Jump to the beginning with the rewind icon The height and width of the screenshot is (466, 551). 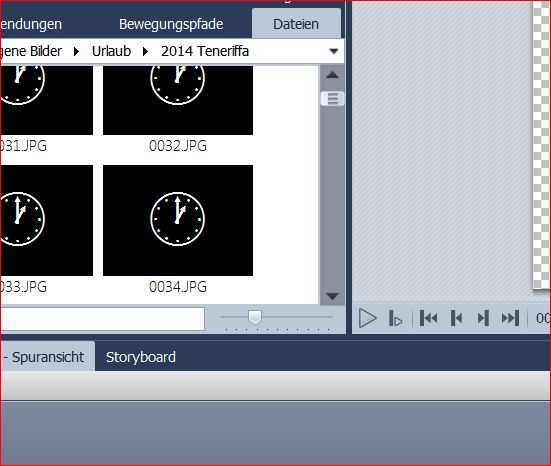(x=429, y=318)
